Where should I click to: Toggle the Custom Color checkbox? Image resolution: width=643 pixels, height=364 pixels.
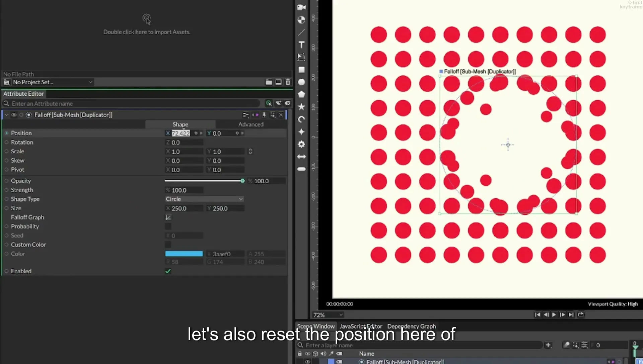[168, 245]
